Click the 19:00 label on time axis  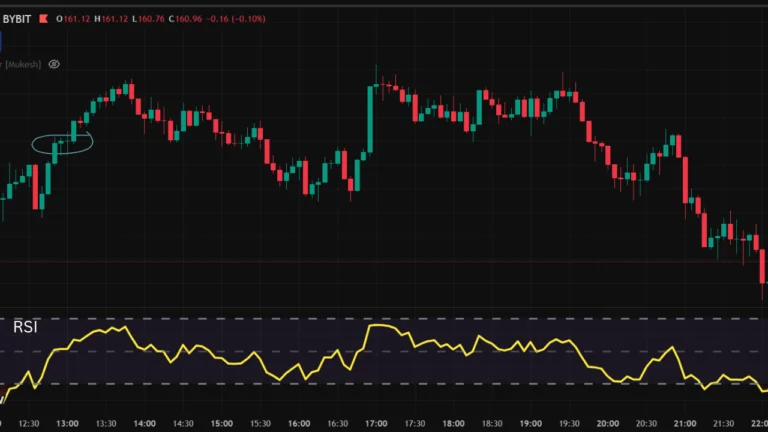(x=530, y=423)
